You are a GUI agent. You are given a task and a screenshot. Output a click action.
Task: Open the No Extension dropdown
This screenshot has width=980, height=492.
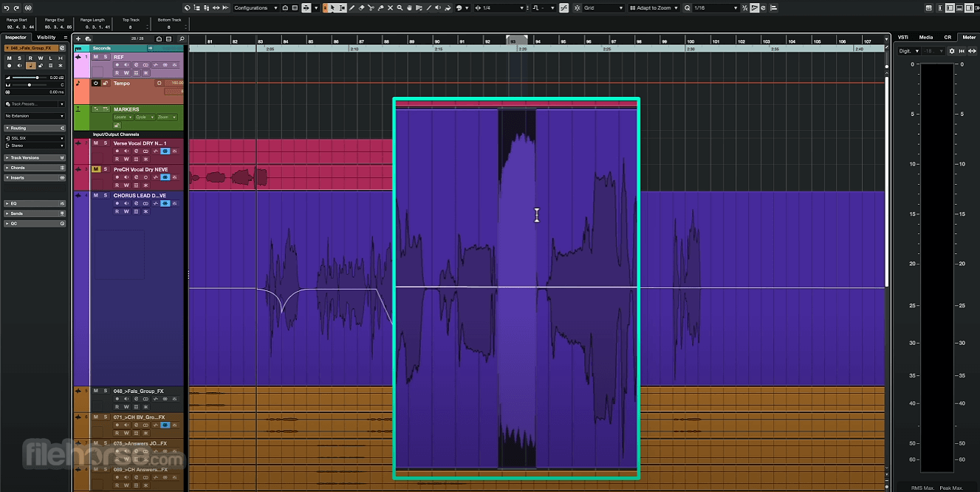(x=35, y=116)
